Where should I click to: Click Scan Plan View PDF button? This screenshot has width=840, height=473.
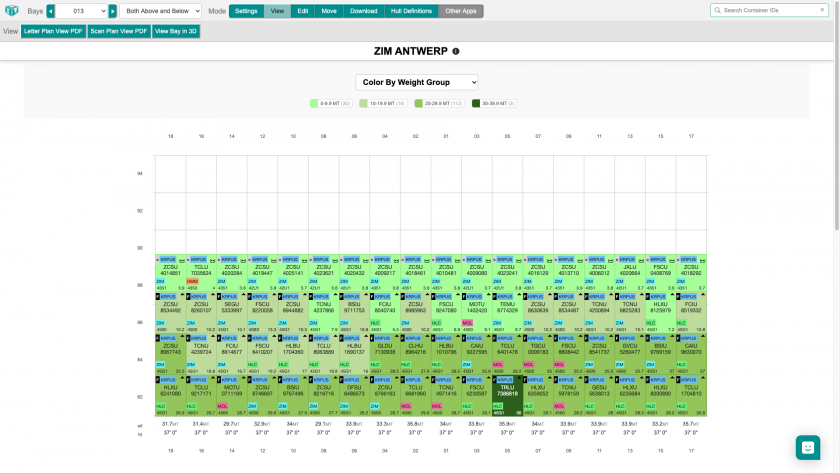118,31
